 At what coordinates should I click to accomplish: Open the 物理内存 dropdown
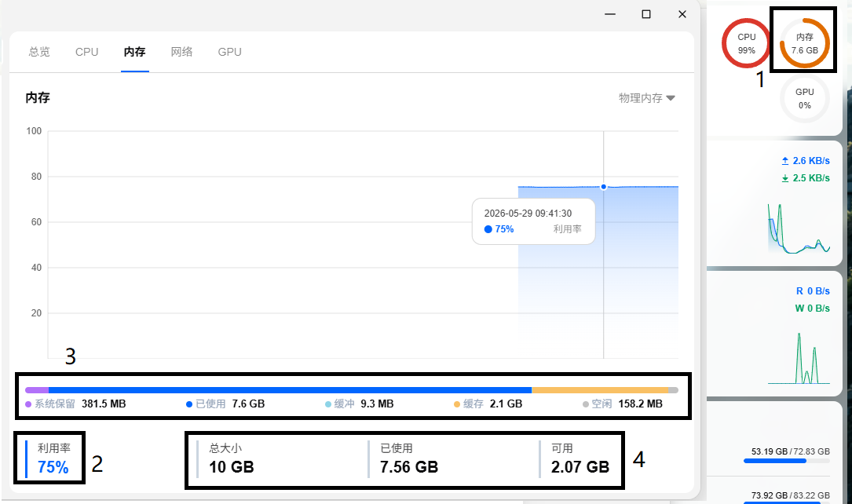(x=646, y=98)
